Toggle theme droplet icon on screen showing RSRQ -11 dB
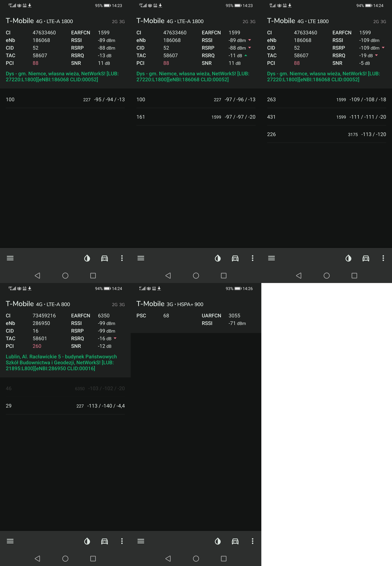Viewport: 392px width, 566px height. [x=218, y=258]
